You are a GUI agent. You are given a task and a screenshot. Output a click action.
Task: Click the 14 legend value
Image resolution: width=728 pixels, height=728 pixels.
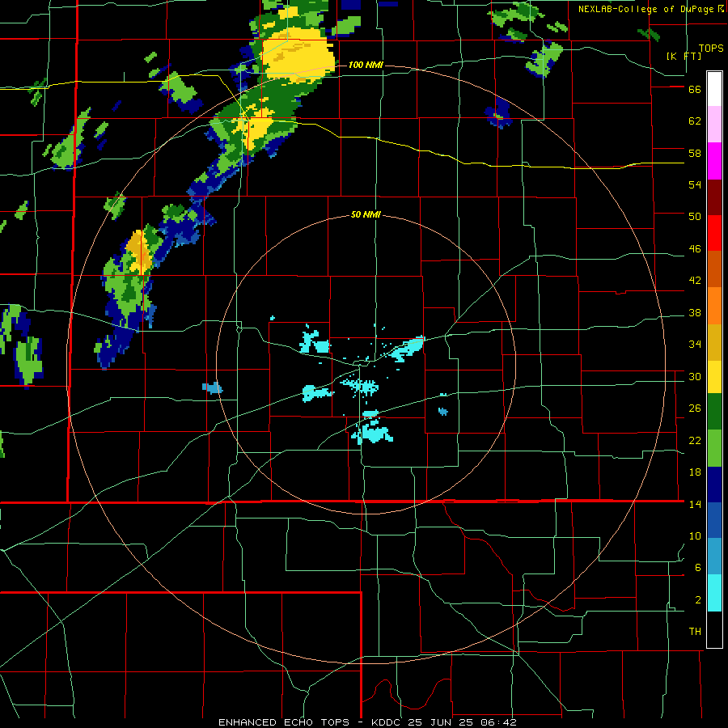pyautogui.click(x=695, y=504)
